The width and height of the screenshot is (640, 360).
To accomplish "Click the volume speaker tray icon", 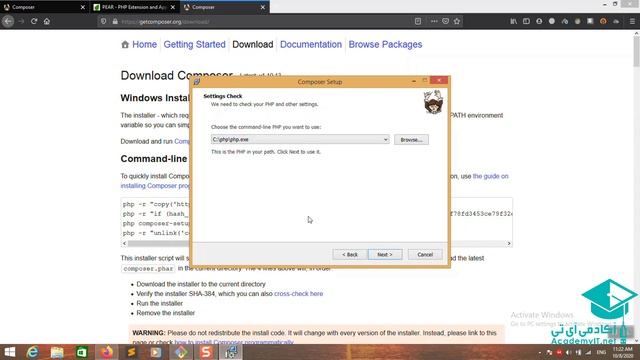I will click(569, 352).
